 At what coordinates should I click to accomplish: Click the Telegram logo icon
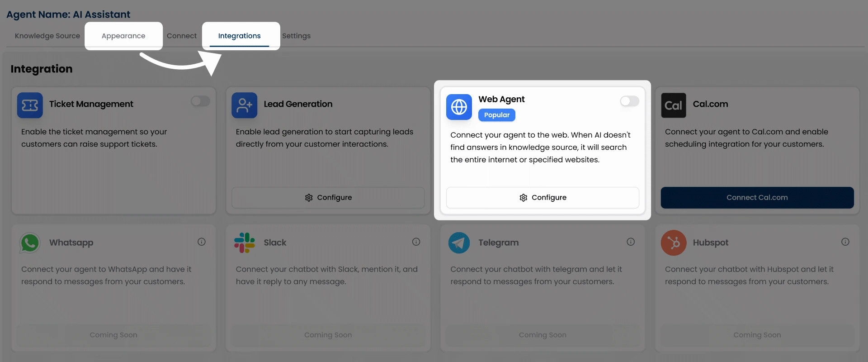coord(459,243)
